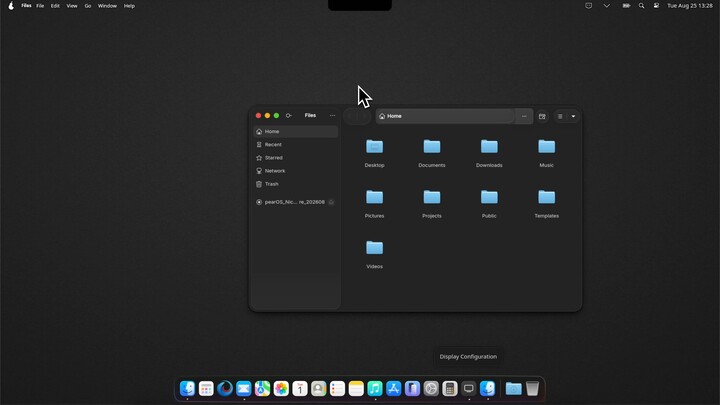This screenshot has width=720, height=405.
Task: Open the Help menu
Action: [129, 6]
